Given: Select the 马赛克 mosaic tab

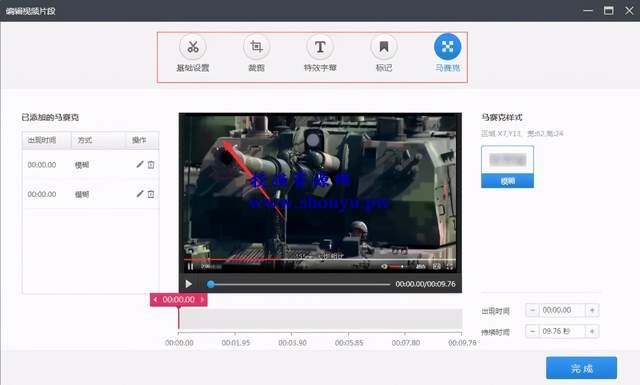Looking at the screenshot, I should click(x=448, y=54).
